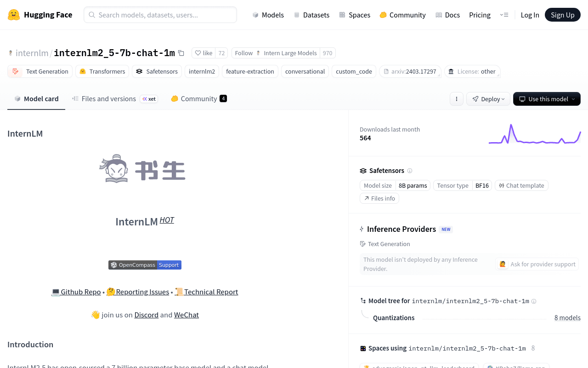Open the Community tab
The height and width of the screenshot is (368, 588).
(198, 98)
